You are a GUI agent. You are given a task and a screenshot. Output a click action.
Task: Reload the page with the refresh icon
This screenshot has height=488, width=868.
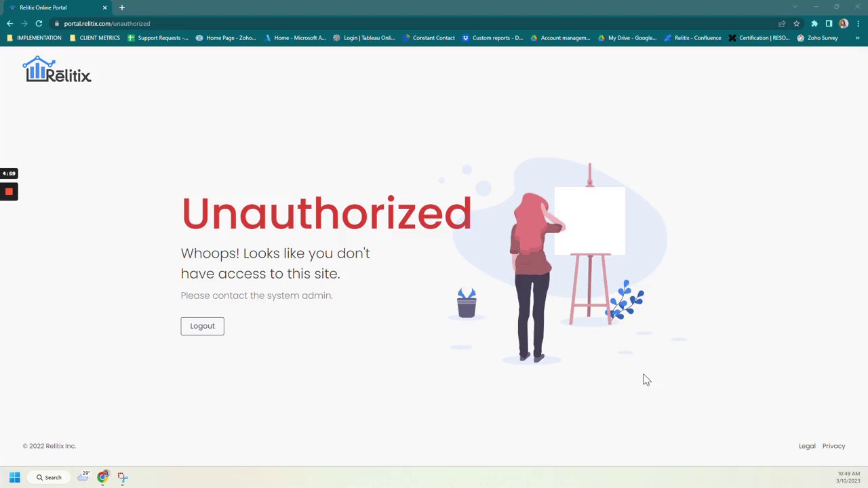[39, 24]
